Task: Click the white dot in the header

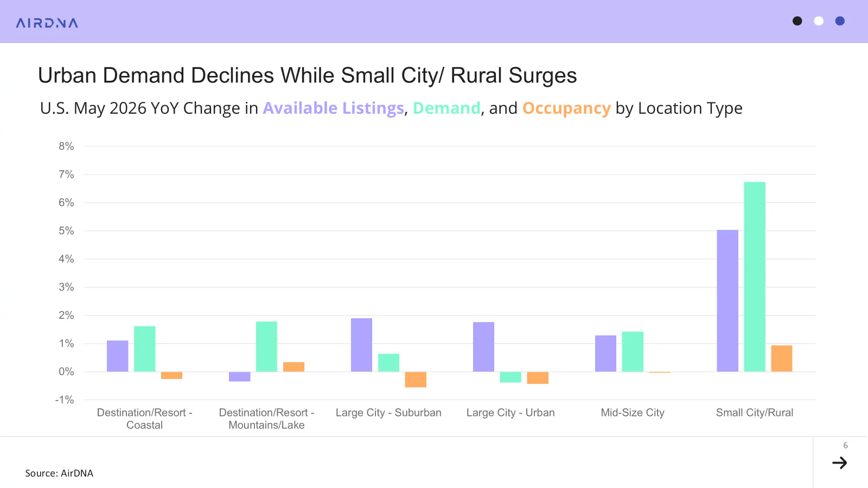Action: point(819,21)
